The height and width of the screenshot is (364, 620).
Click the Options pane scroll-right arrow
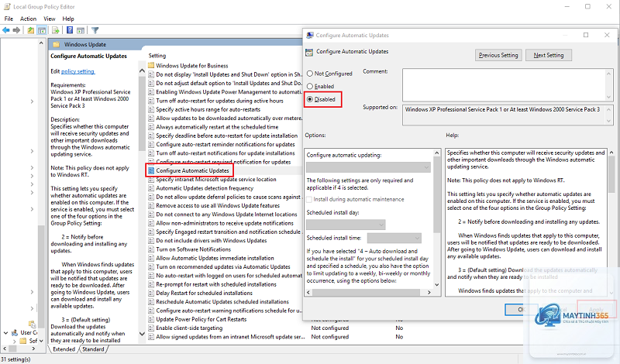(x=429, y=293)
